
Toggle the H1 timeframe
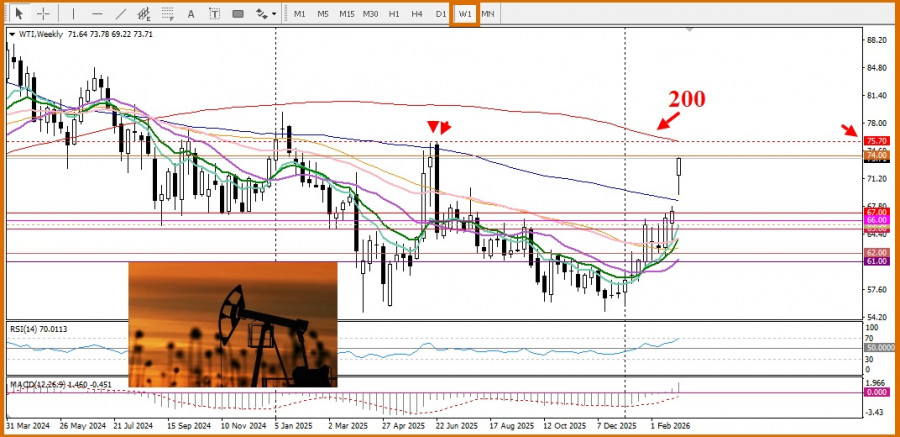click(x=394, y=14)
